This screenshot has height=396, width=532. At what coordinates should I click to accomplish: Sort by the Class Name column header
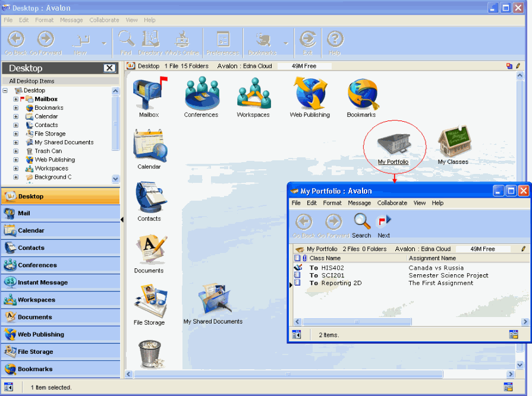(x=325, y=258)
